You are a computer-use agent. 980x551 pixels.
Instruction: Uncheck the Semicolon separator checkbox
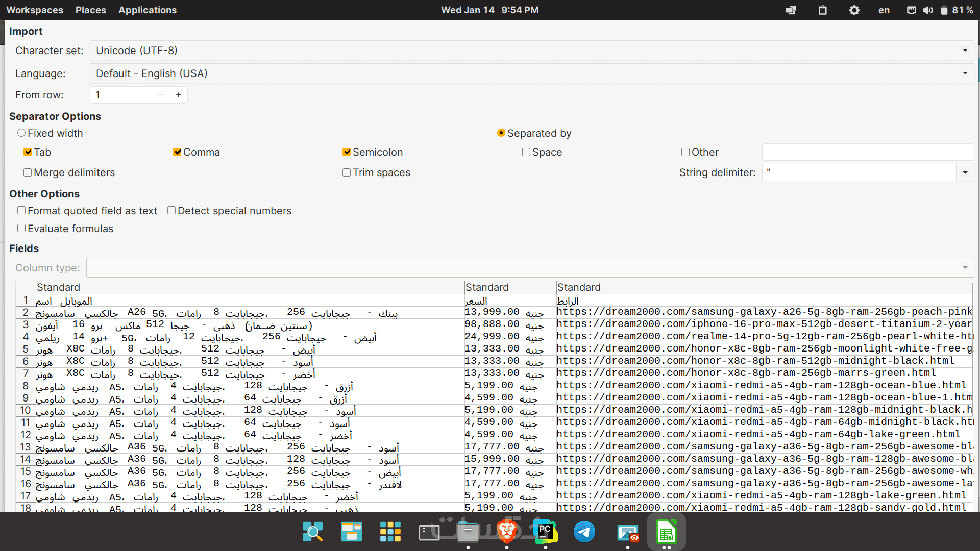click(347, 152)
